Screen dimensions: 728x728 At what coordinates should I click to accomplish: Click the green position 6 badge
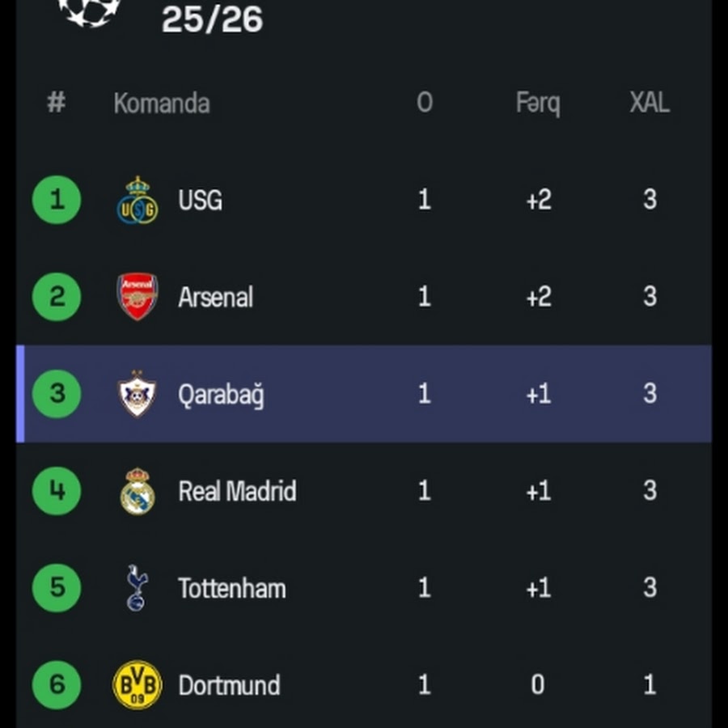click(x=57, y=685)
